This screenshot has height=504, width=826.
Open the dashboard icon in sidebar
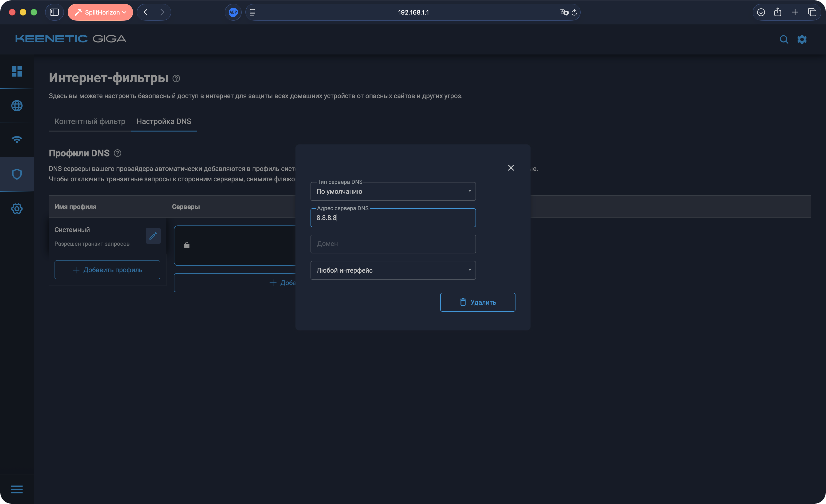pos(17,71)
